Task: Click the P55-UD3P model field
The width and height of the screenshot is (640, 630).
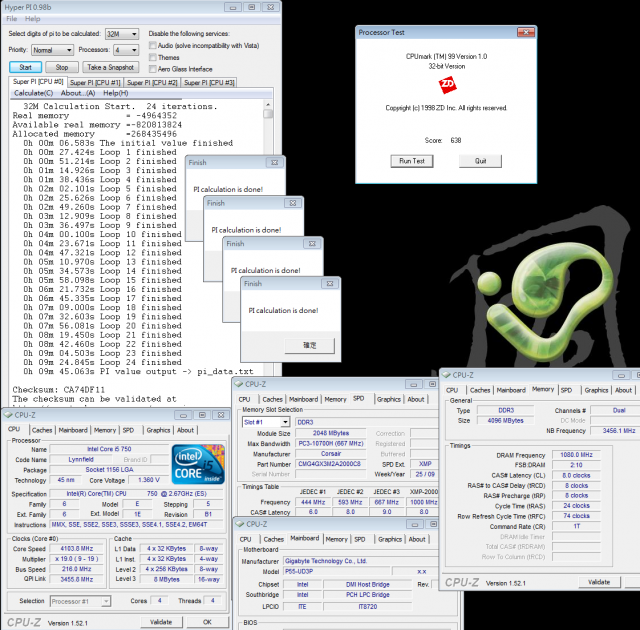Action: point(336,572)
